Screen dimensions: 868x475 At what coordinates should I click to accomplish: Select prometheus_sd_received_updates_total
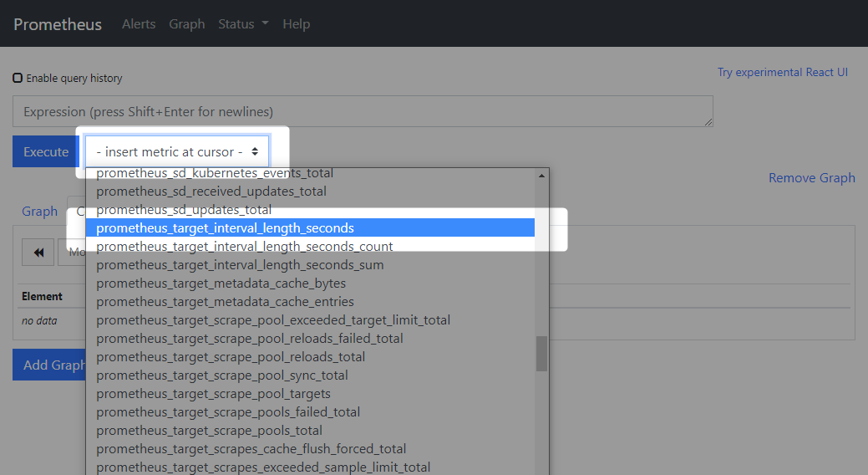pos(310,192)
